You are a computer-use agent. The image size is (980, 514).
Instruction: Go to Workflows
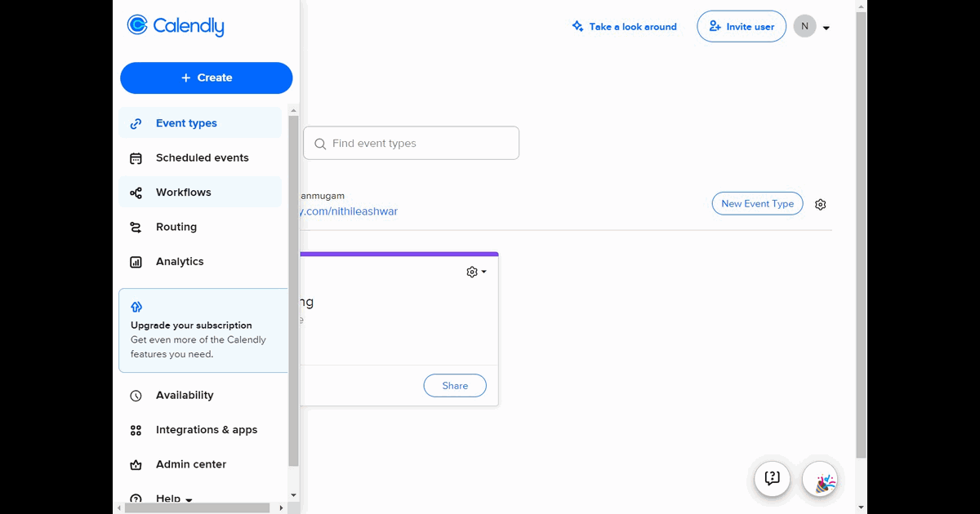[200, 193]
